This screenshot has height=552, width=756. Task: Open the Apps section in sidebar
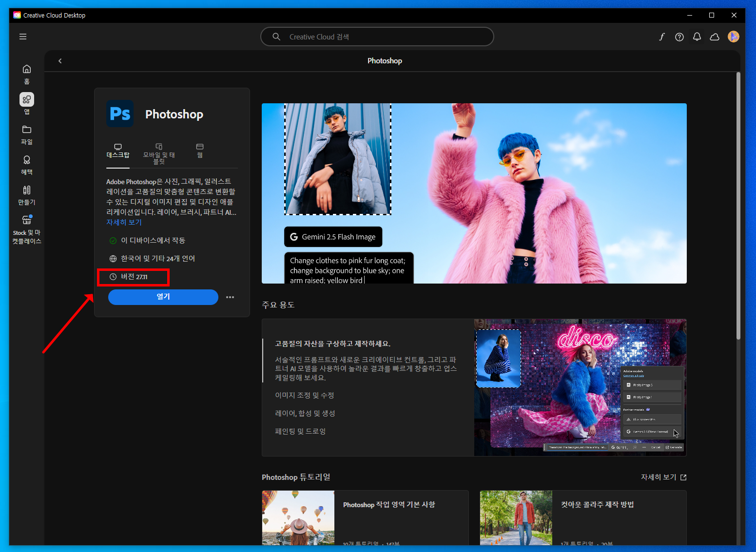tap(27, 104)
